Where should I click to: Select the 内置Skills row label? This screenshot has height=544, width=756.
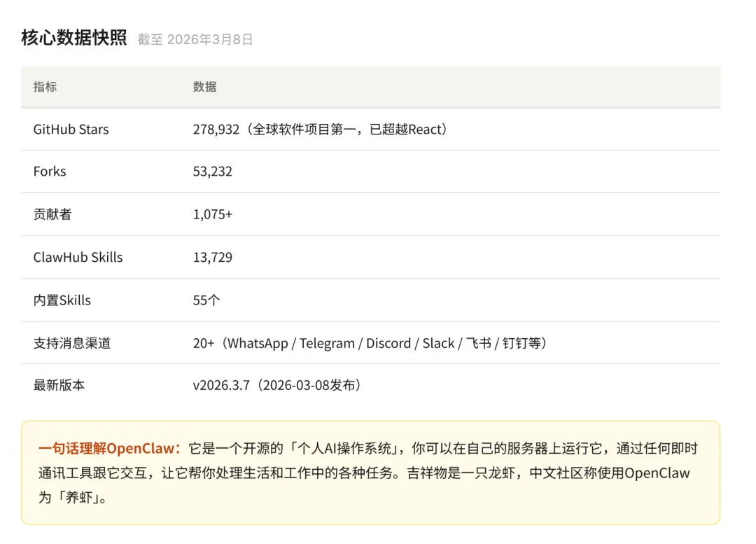(x=62, y=300)
